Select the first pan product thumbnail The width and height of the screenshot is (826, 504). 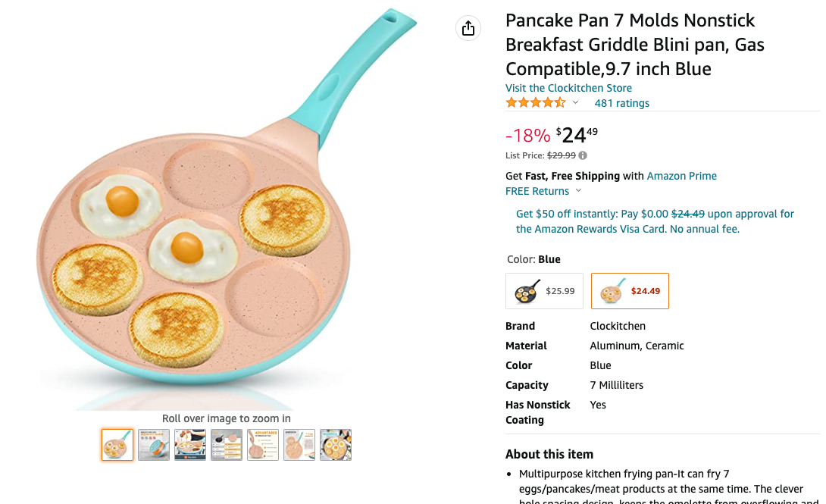117,445
